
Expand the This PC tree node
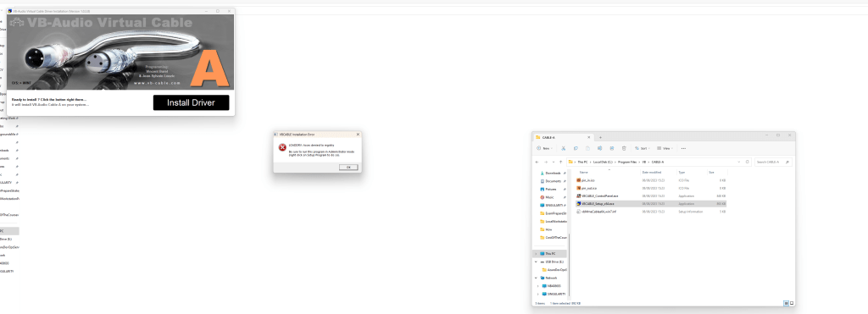(x=536, y=253)
